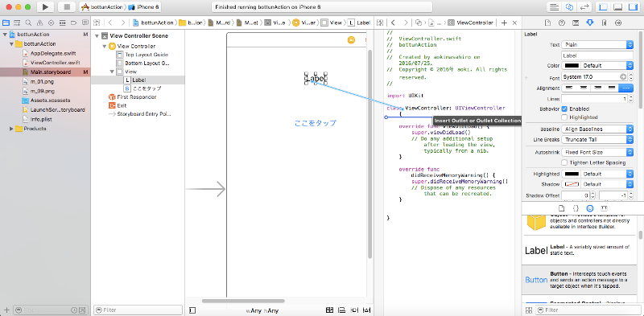Open the Baseline Align Baselines dropdown

[x=597, y=129]
